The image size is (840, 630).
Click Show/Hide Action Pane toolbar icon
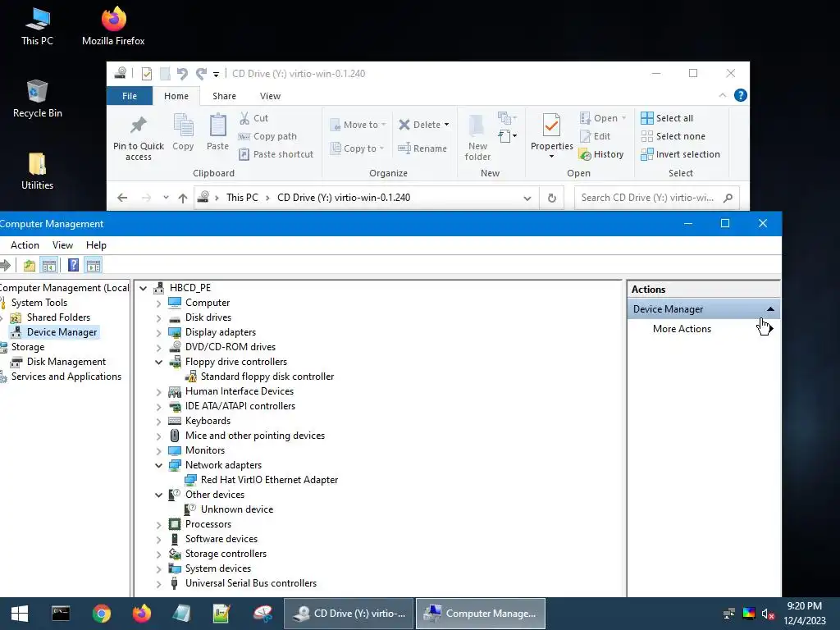[94, 265]
